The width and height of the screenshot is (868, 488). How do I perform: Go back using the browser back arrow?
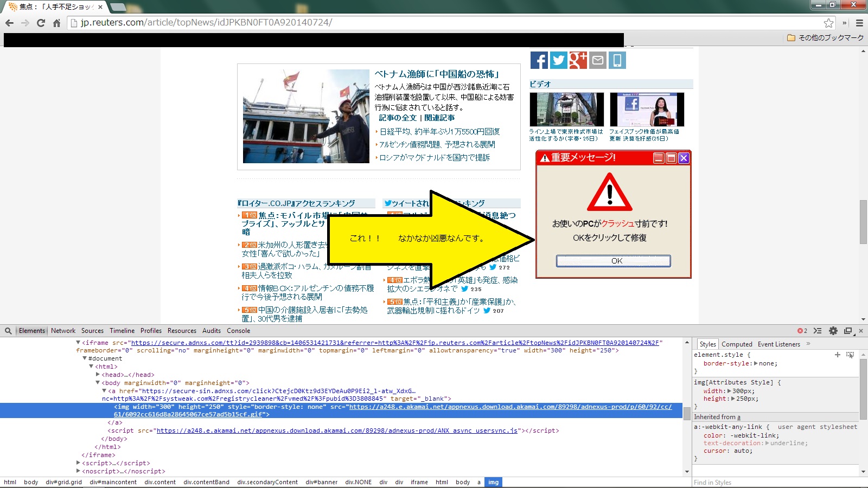point(9,23)
